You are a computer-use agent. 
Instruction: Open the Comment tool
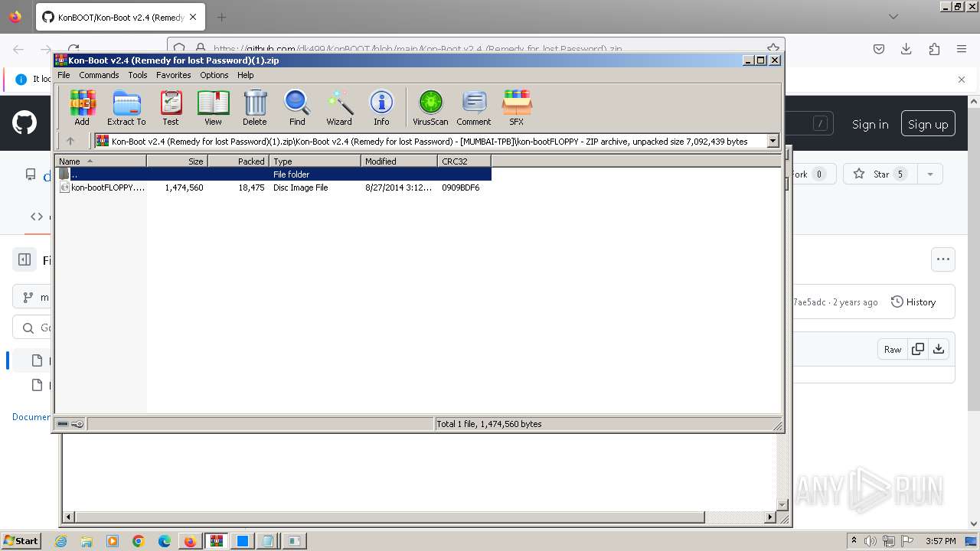[x=474, y=107]
